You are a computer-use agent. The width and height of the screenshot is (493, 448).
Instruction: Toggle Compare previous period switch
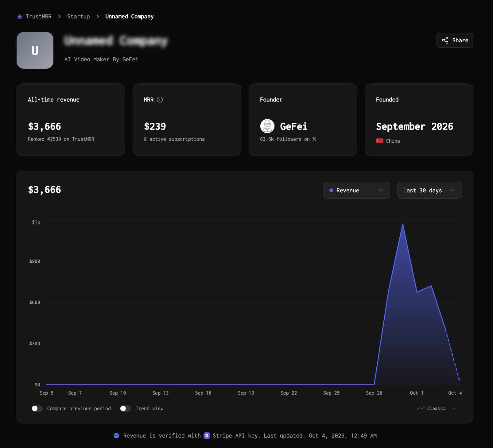click(x=37, y=408)
